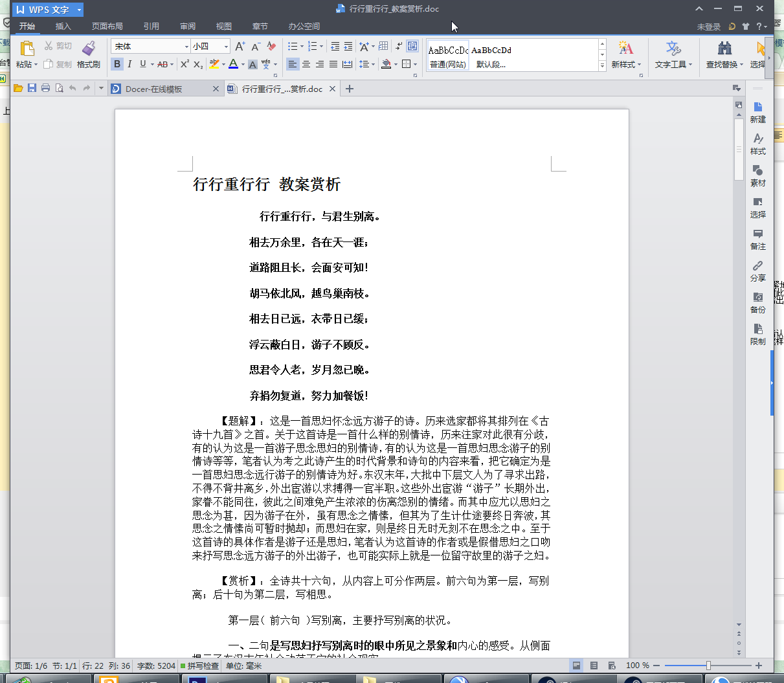Decrease paragraph indent
The height and width of the screenshot is (683, 784).
click(335, 46)
